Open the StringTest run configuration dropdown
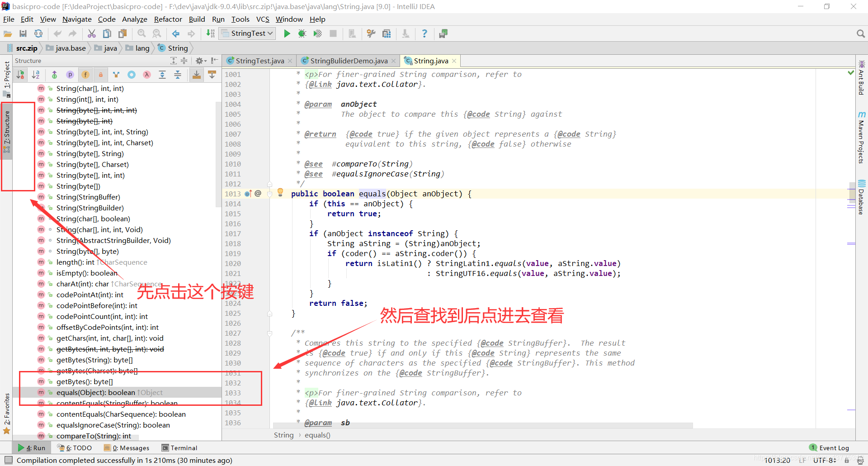The image size is (868, 466). pos(248,33)
